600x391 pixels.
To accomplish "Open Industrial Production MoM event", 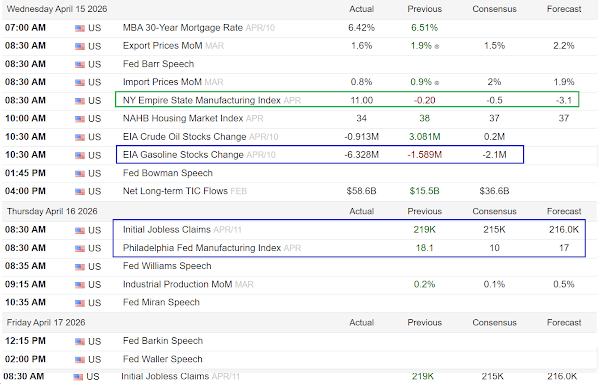I will 177,284.
